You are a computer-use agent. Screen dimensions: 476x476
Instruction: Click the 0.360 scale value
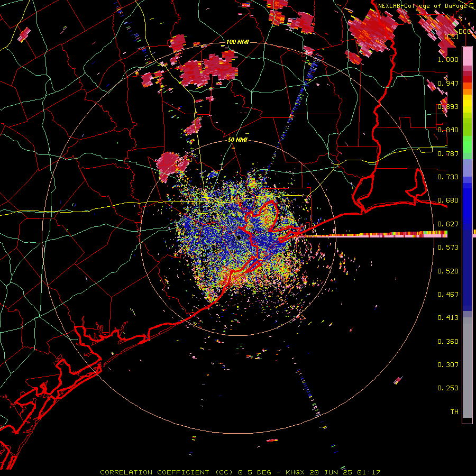click(x=448, y=342)
